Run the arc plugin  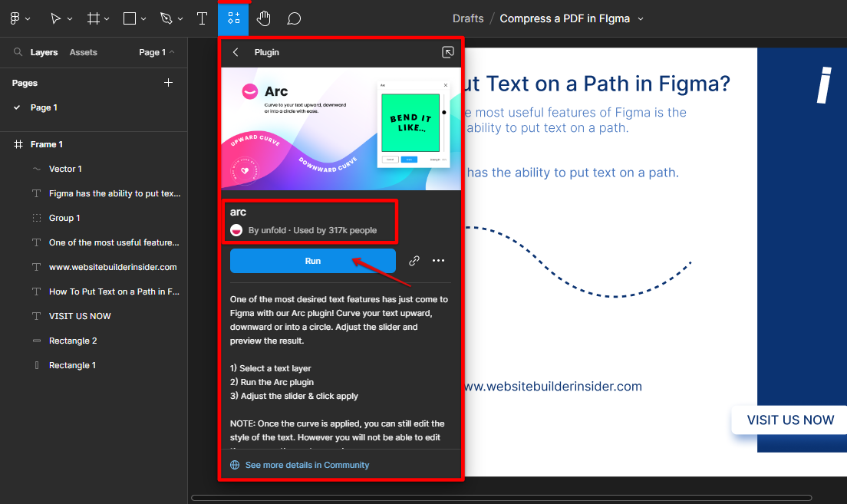pyautogui.click(x=312, y=261)
